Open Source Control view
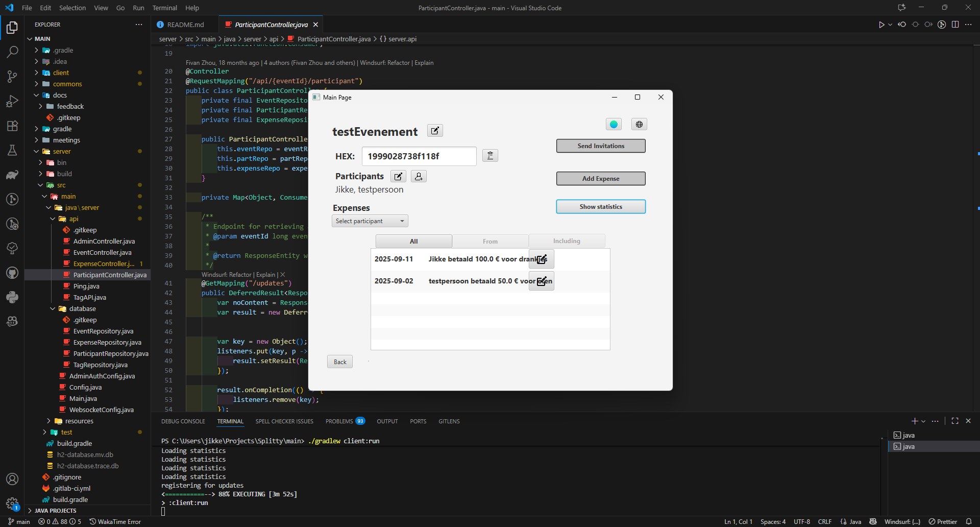Screen dimensions: 980x527 click(12, 77)
